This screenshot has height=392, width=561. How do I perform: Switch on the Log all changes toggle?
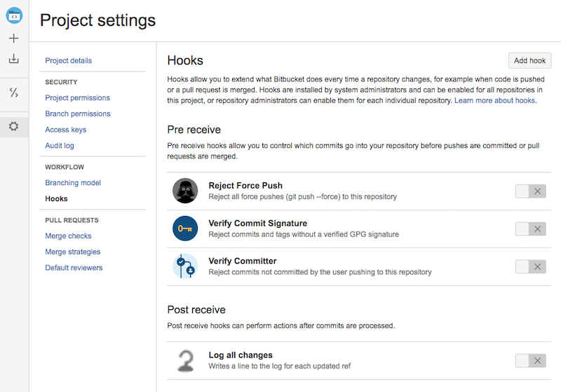pos(531,360)
